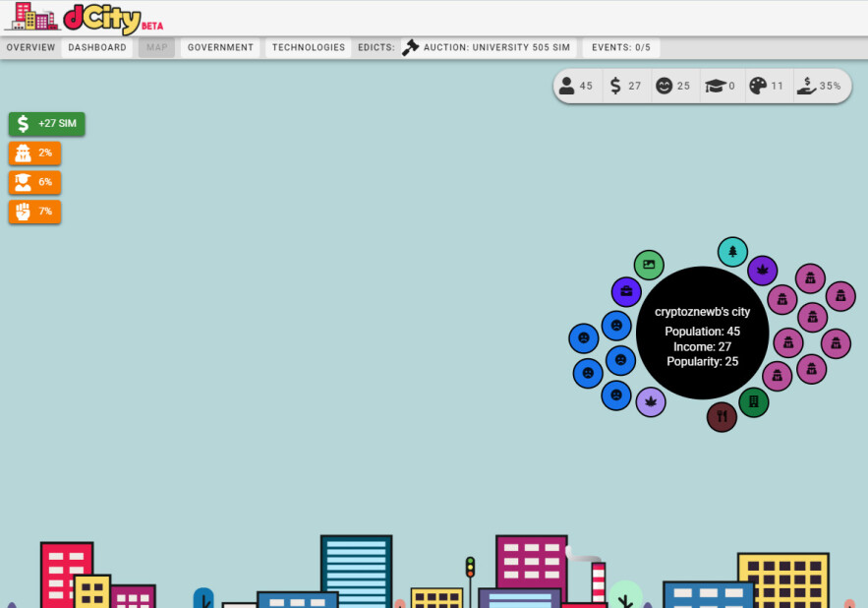Click the dollar income icon showing 27
The width and height of the screenshot is (868, 608).
(x=615, y=86)
